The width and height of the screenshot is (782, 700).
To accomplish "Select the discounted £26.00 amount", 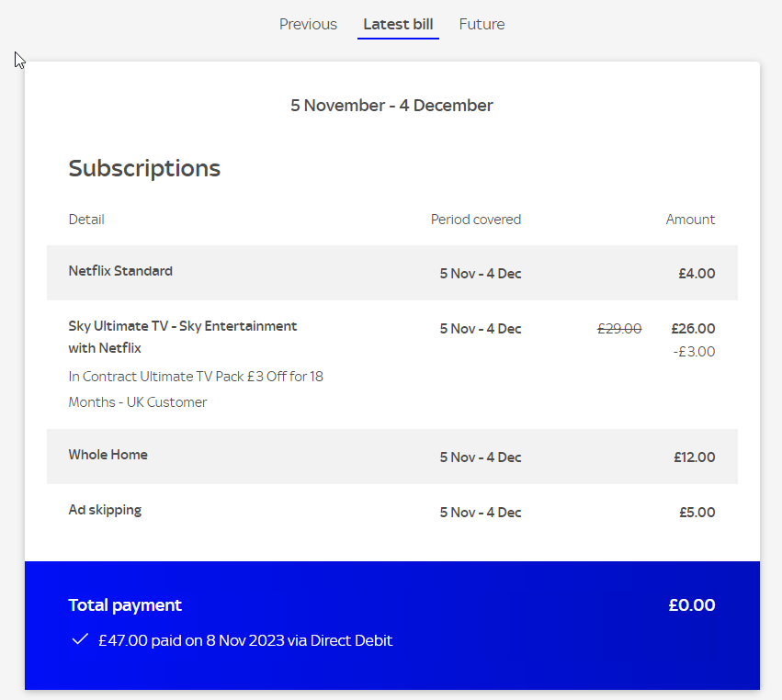I will point(693,329).
